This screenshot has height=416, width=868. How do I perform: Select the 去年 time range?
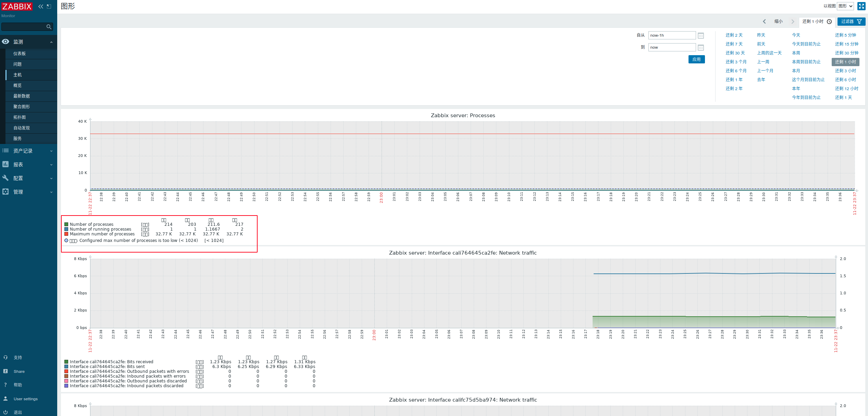[761, 80]
